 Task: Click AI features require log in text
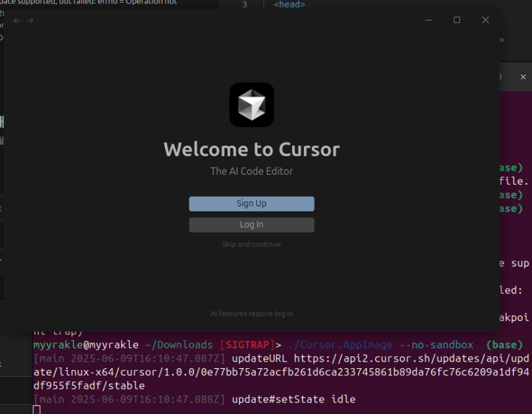[251, 314]
